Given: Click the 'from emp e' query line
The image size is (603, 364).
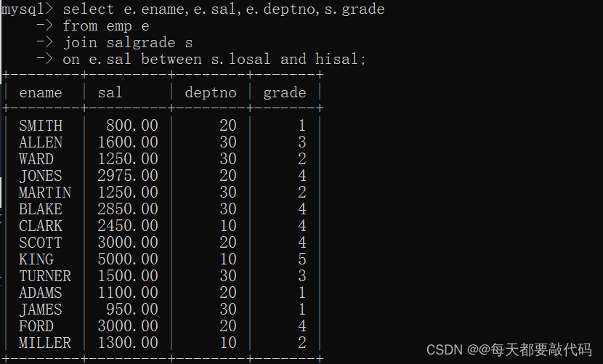Looking at the screenshot, I should coord(106,26).
